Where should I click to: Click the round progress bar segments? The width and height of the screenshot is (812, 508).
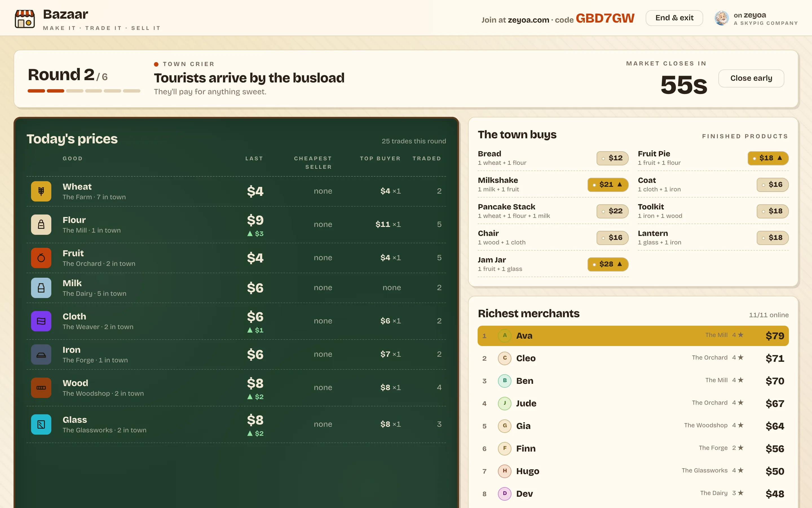(x=84, y=91)
